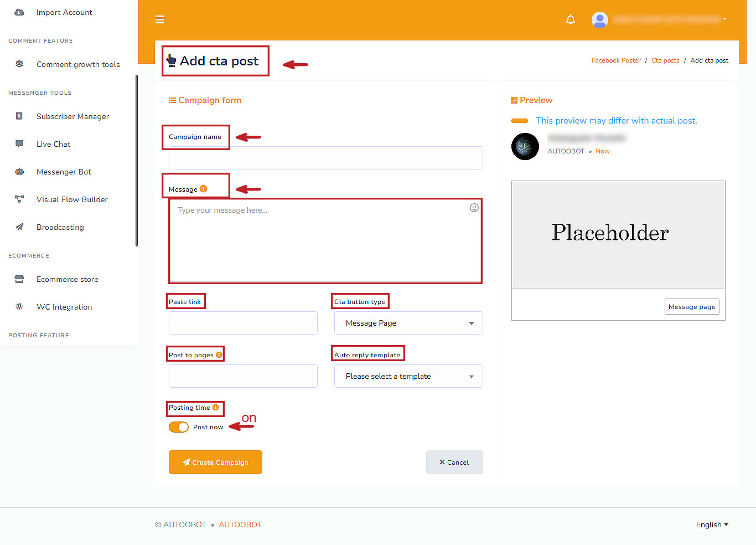Image resolution: width=756 pixels, height=545 pixels.
Task: Click the Message info icon
Action: (x=203, y=189)
